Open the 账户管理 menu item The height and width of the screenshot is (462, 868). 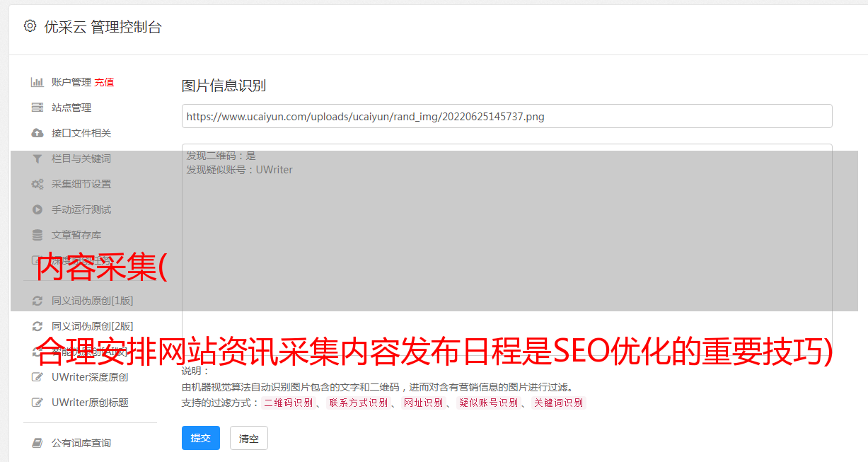click(x=71, y=82)
